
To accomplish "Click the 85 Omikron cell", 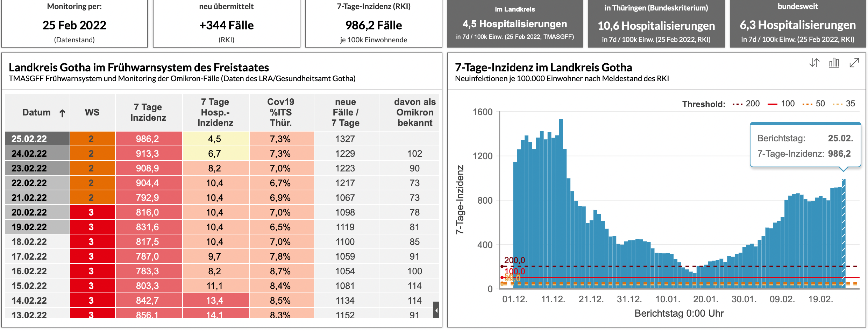I will (409, 241).
